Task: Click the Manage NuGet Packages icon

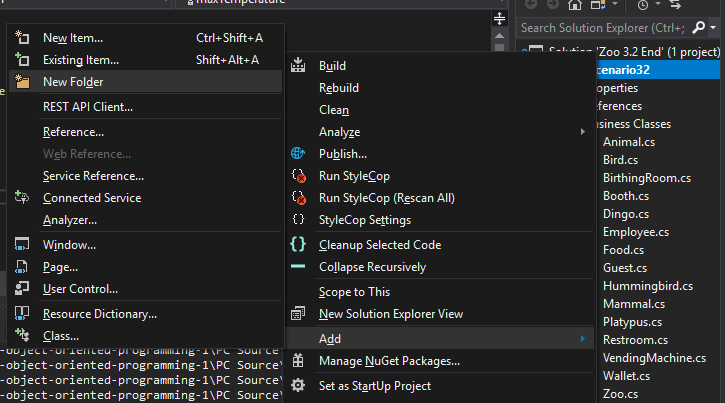Action: (x=298, y=361)
